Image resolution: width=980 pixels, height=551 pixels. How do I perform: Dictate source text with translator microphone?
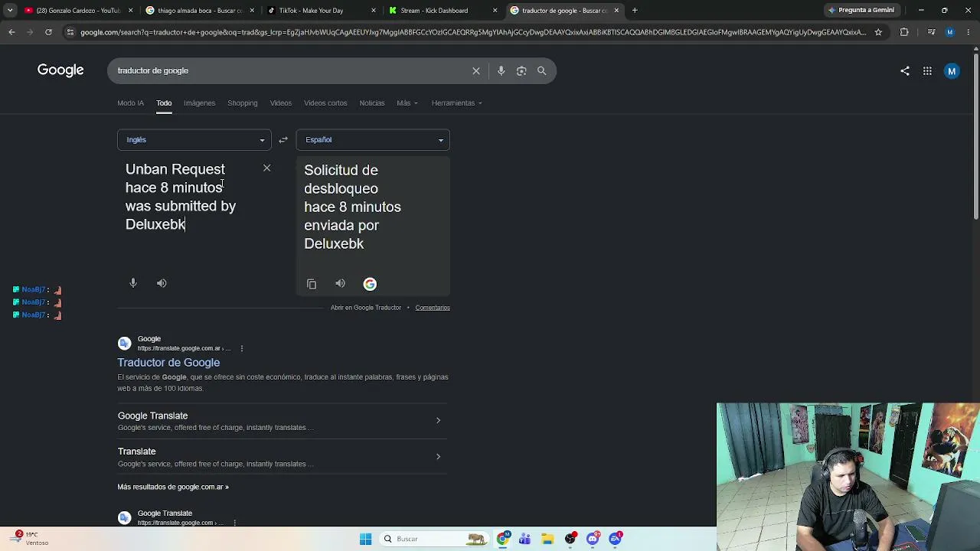[x=133, y=283]
